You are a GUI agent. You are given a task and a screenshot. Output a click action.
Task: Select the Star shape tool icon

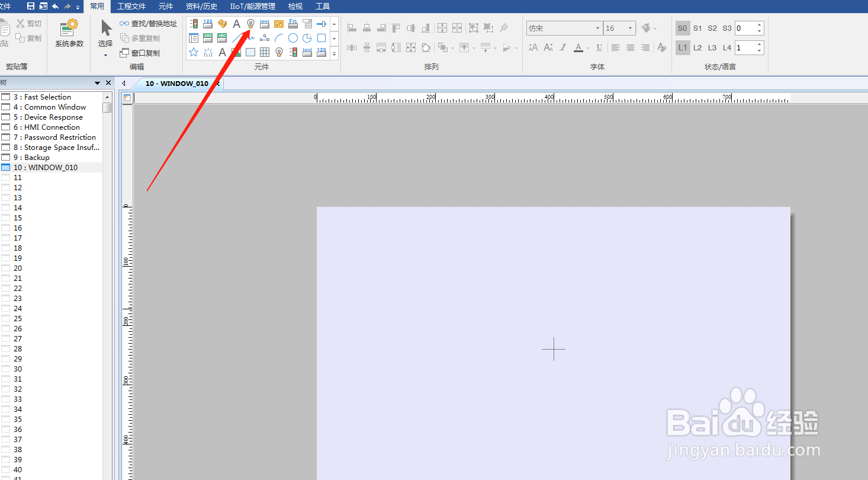[194, 52]
